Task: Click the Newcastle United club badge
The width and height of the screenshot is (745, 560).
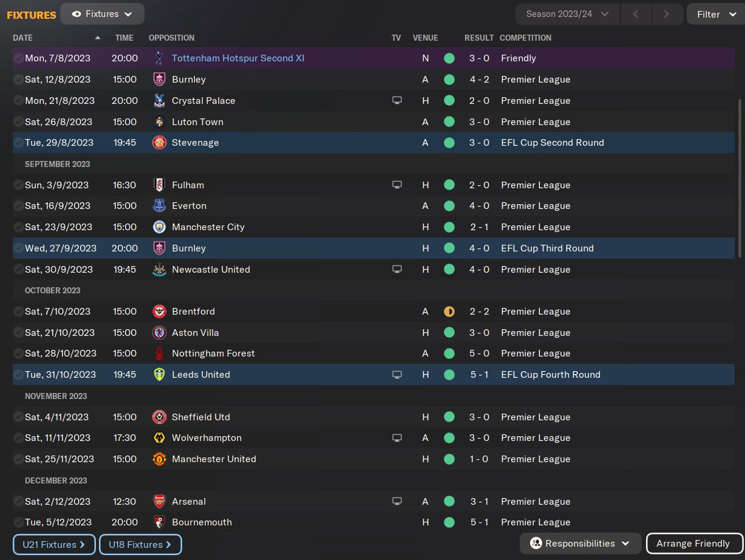Action: point(159,270)
